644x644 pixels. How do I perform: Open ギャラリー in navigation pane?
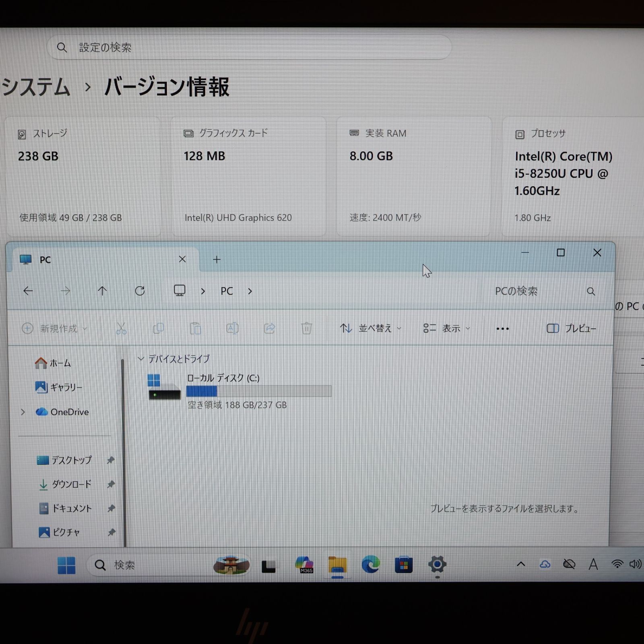pos(59,387)
